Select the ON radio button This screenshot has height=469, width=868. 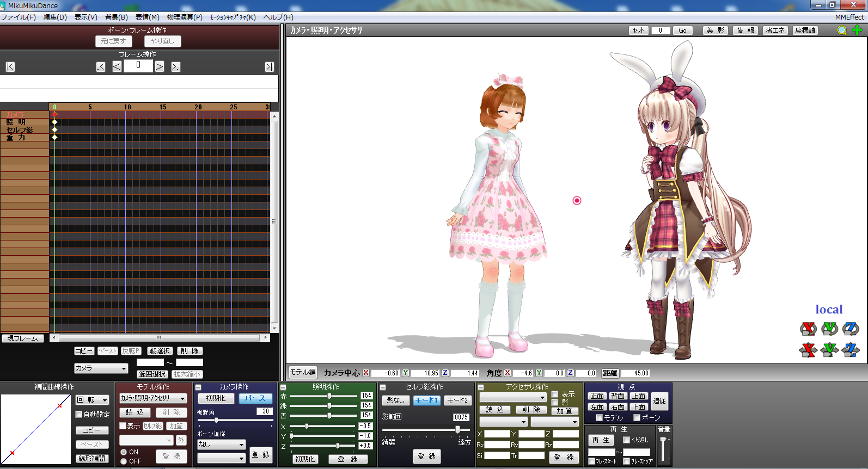(x=124, y=452)
